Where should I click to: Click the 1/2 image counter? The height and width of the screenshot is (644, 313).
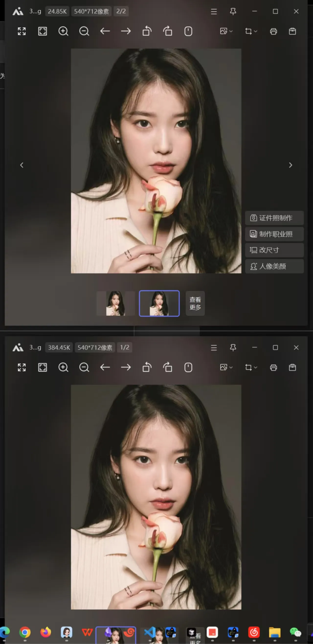point(125,348)
